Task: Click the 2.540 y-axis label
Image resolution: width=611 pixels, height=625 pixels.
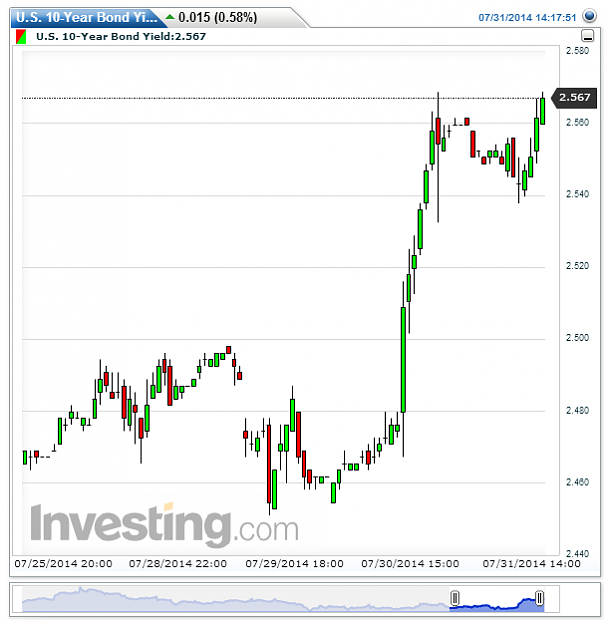Action: (x=577, y=194)
